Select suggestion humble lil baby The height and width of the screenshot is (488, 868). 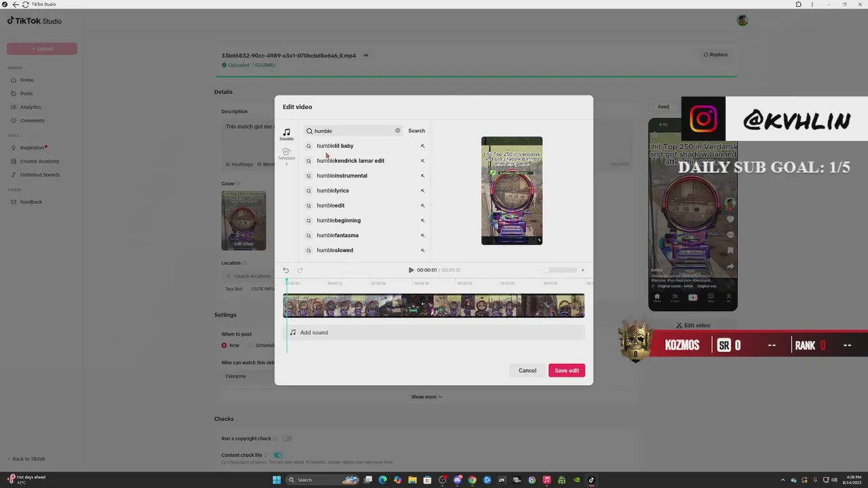[x=335, y=146]
